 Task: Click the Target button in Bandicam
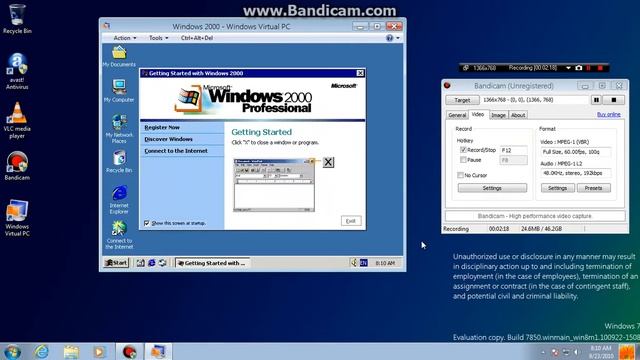[x=462, y=100]
